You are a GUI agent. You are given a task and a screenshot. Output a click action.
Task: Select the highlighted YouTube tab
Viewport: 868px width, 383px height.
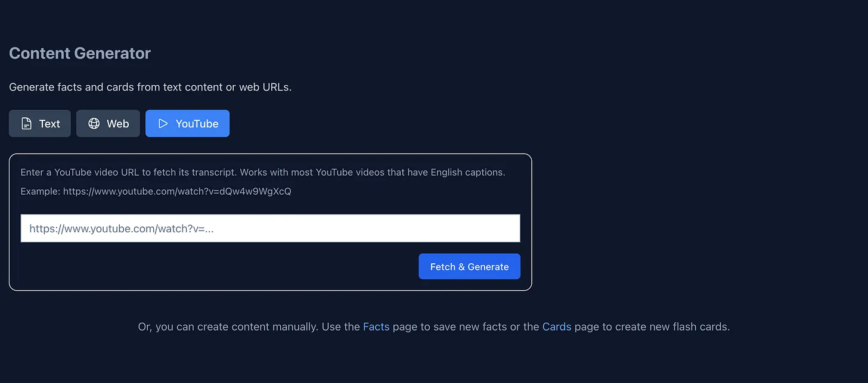187,123
